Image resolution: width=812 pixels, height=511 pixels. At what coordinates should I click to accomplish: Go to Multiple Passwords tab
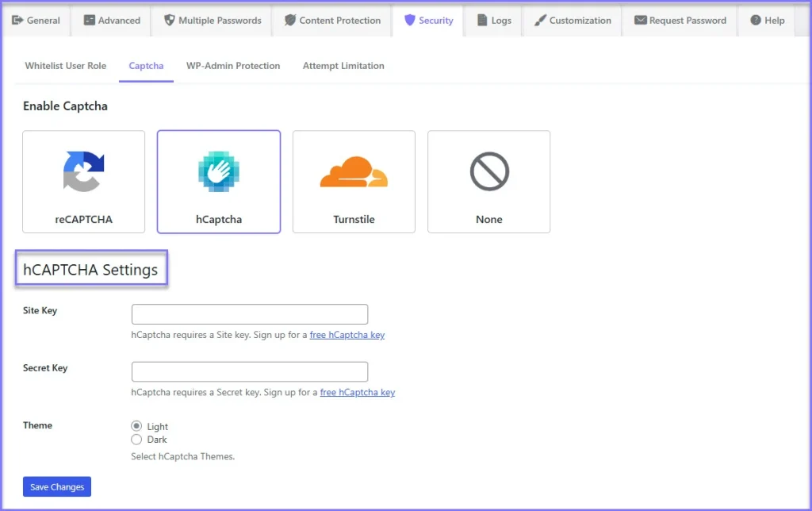[x=213, y=21]
